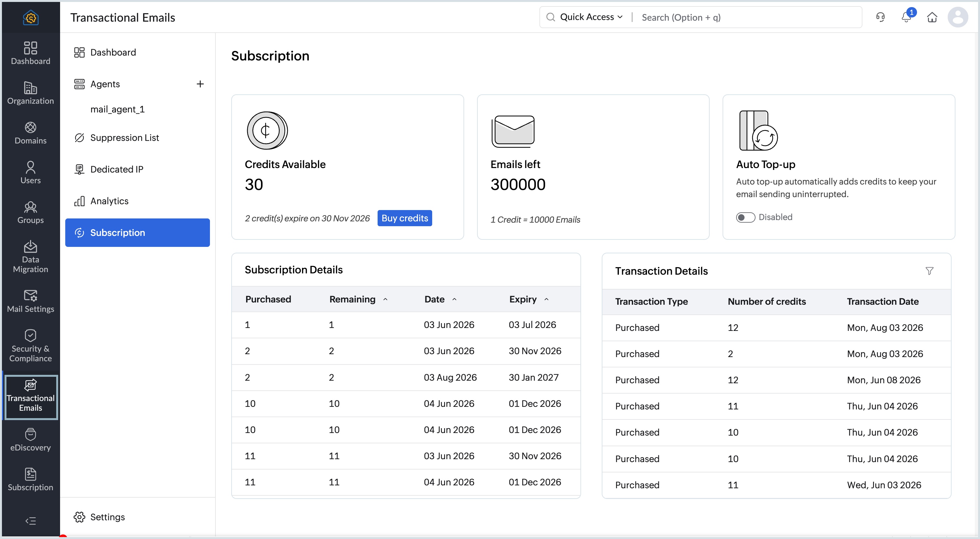Select Transactional Emails in the dark sidebar
Image resolution: width=980 pixels, height=539 pixels.
pyautogui.click(x=30, y=397)
